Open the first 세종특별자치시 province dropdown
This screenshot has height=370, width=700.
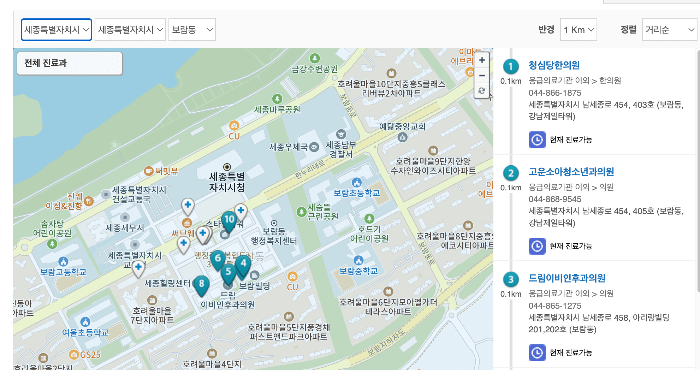point(57,29)
